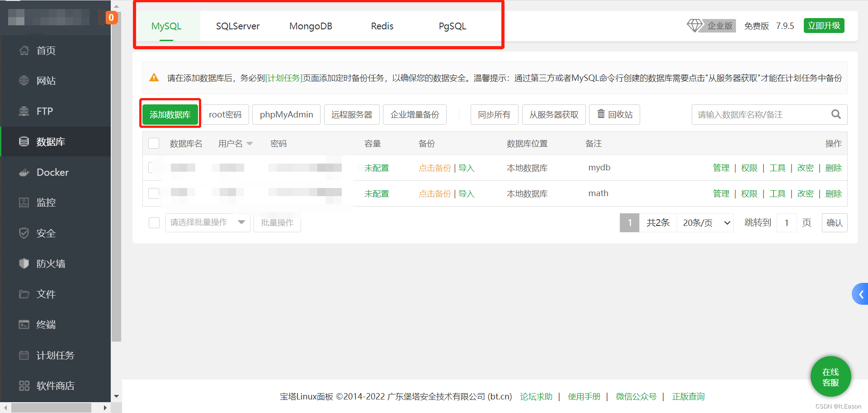Open the FTP sidebar icon
Screen dimensions: 868x413
(24, 111)
